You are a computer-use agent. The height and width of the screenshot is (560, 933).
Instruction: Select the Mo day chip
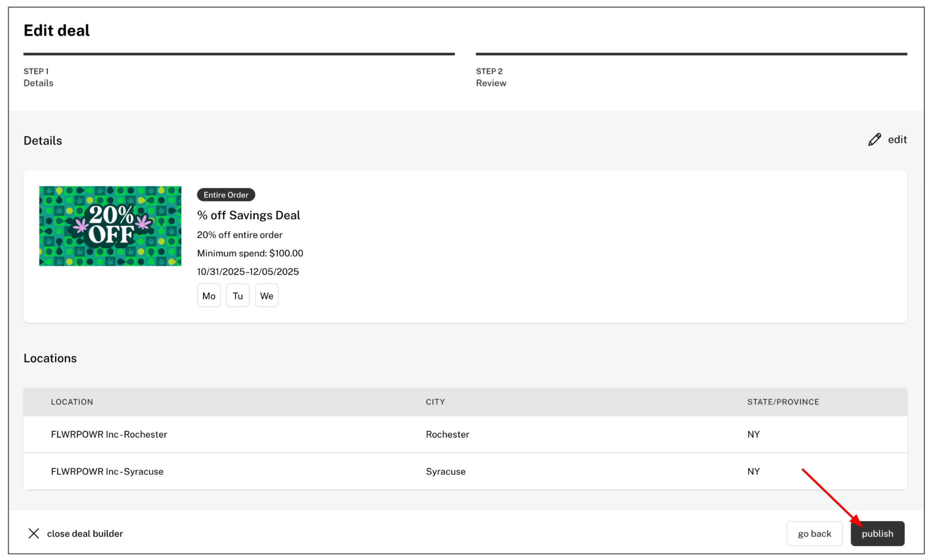pyautogui.click(x=208, y=295)
